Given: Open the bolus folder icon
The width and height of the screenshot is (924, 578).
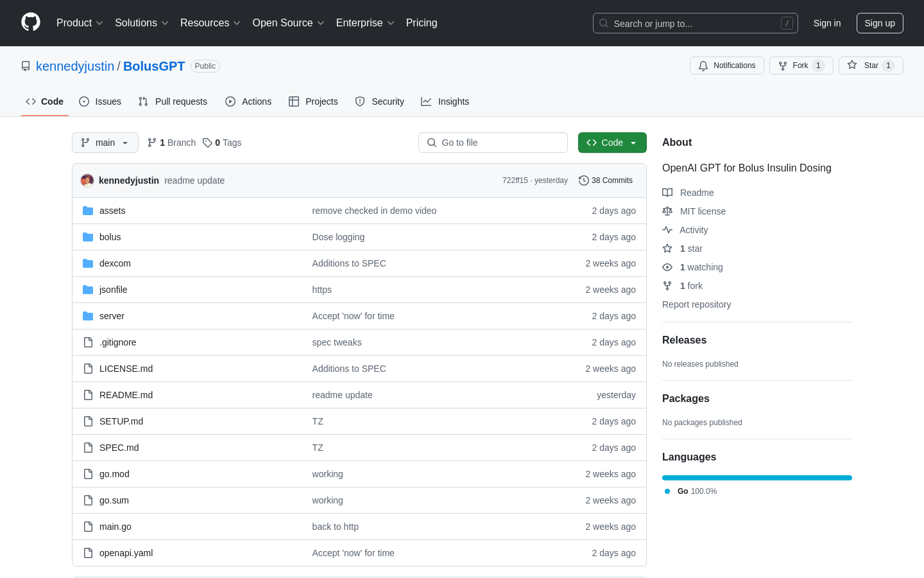Looking at the screenshot, I should [88, 237].
